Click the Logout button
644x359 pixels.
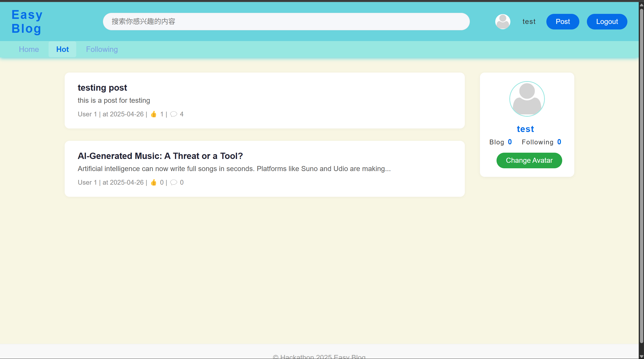pyautogui.click(x=607, y=22)
